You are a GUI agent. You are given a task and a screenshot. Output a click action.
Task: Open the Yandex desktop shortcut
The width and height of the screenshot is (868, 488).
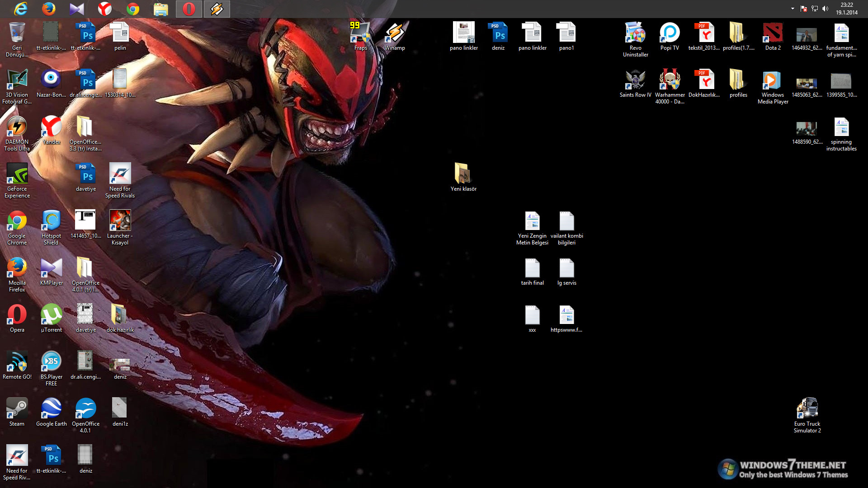[52, 131]
